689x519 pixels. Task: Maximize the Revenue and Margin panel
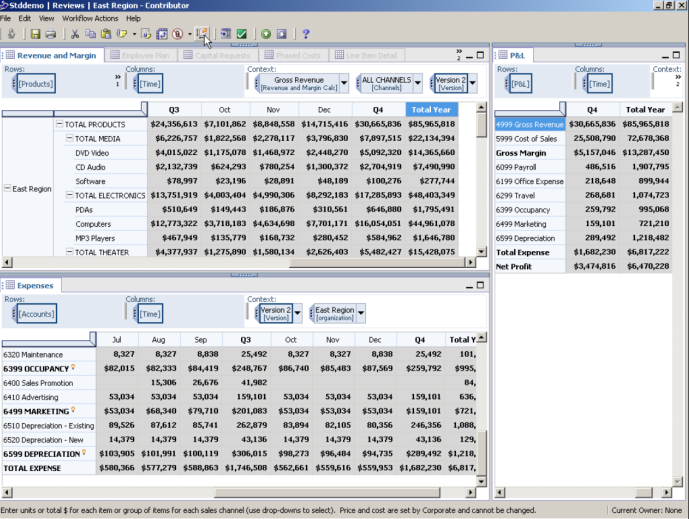[x=480, y=55]
